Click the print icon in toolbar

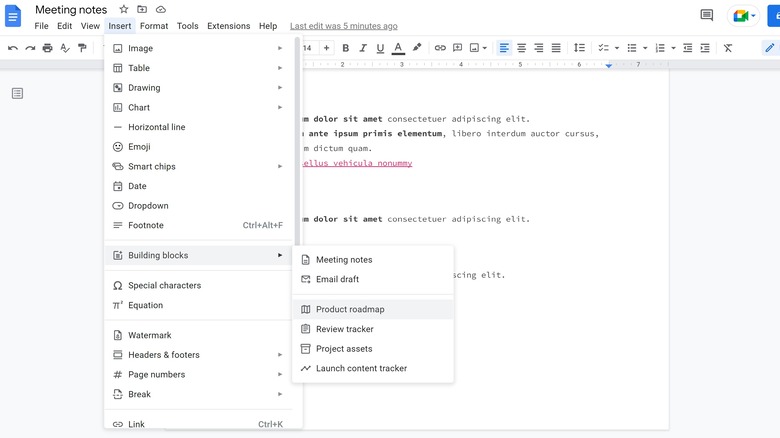(47, 48)
